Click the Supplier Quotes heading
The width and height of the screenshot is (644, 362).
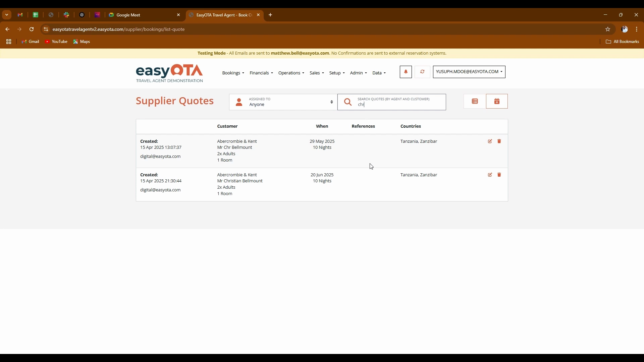(x=175, y=101)
